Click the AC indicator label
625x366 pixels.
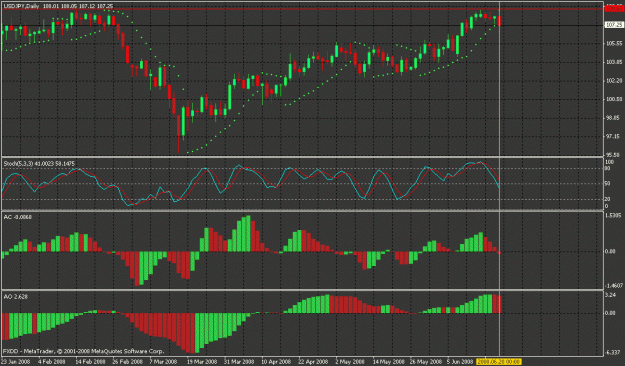tap(18, 217)
